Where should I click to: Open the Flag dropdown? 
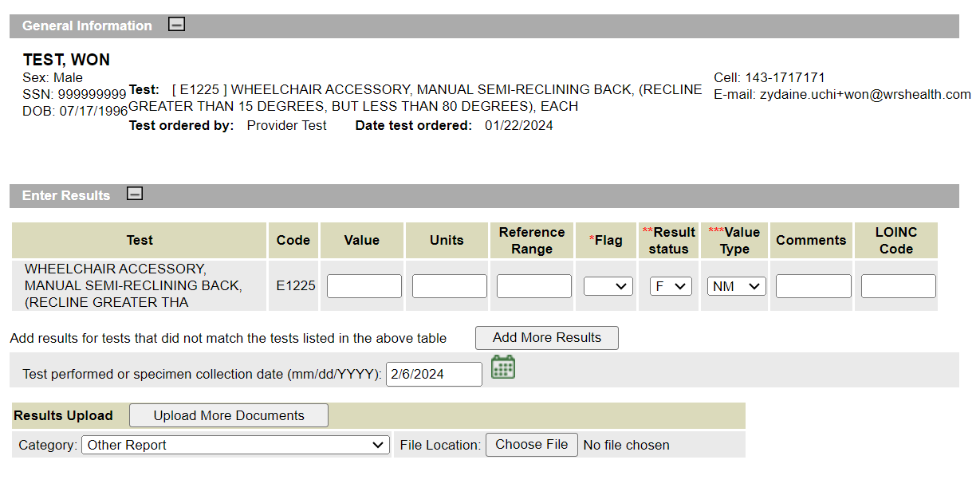(x=608, y=286)
